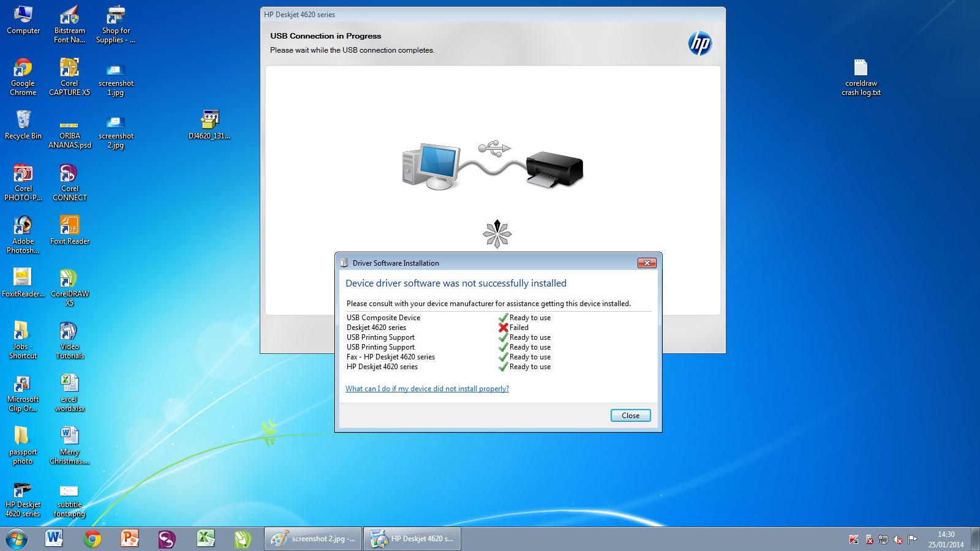
Task: Open the Kaspersky tray icon
Action: 854,539
